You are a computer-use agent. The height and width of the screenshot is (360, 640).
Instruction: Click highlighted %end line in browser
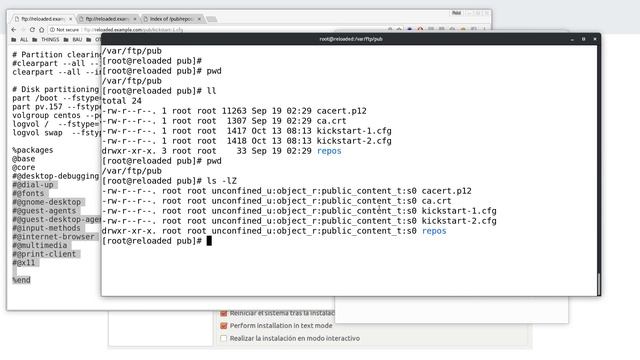[21, 280]
